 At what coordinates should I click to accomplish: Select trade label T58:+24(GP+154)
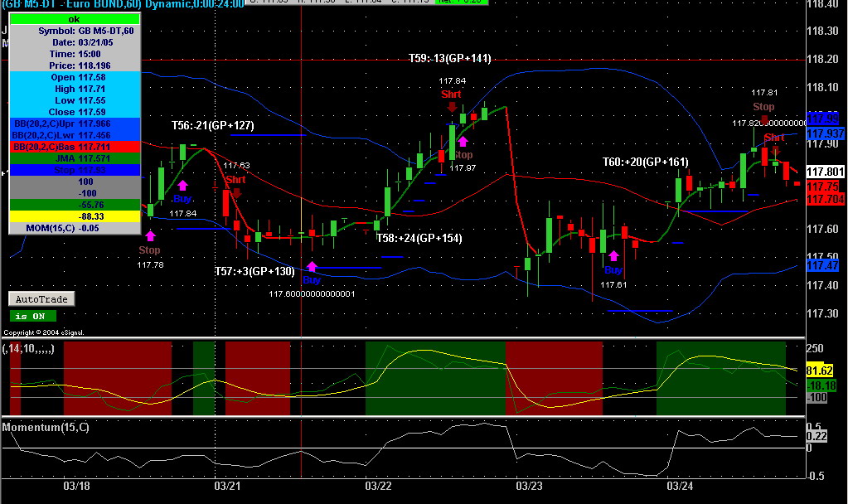419,238
